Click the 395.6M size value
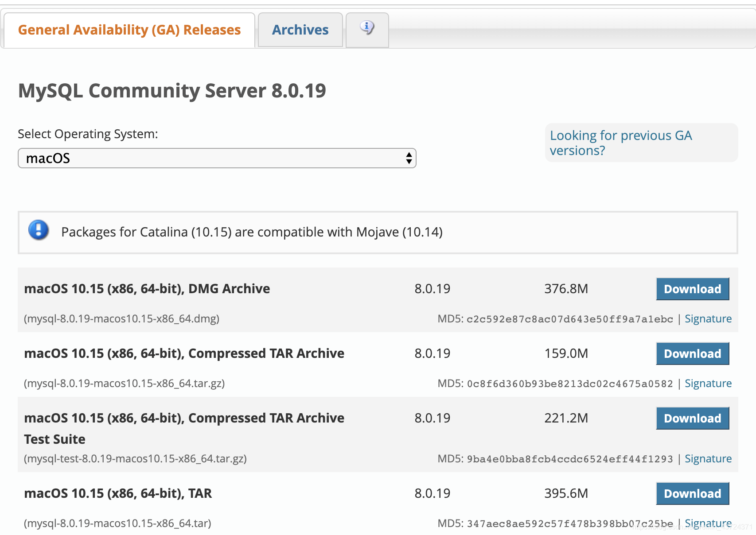This screenshot has width=756, height=535. click(566, 493)
